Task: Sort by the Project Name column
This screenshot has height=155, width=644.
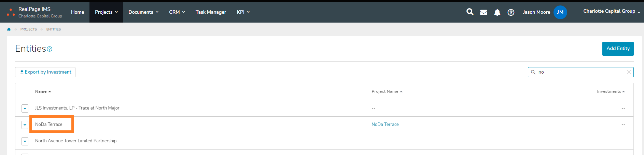Action: coord(387,91)
